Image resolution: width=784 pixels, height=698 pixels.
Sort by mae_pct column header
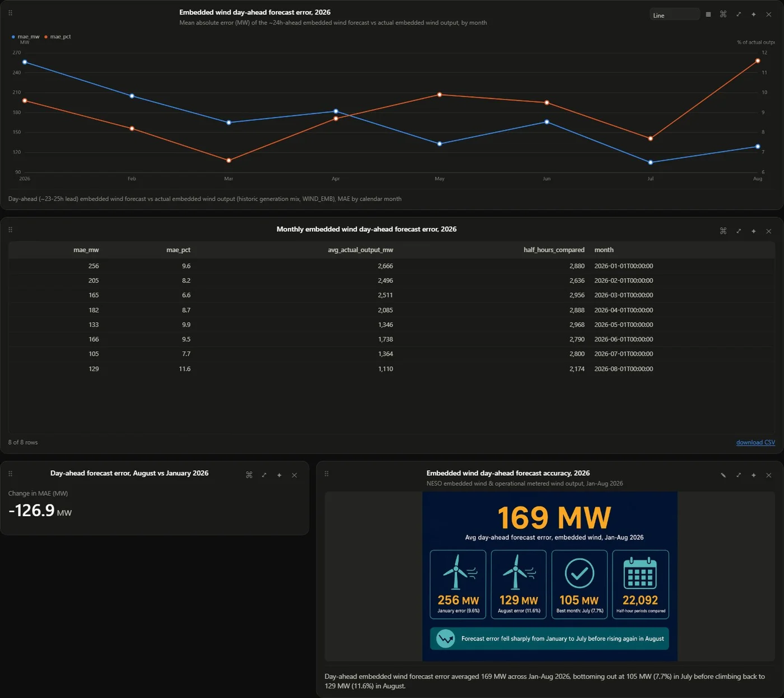(179, 250)
